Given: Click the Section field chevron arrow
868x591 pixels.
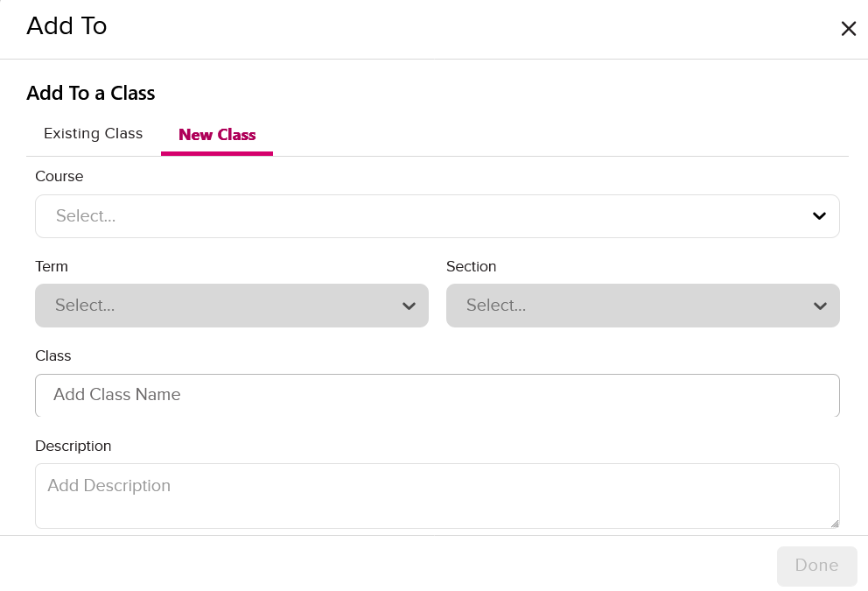Looking at the screenshot, I should tap(820, 306).
